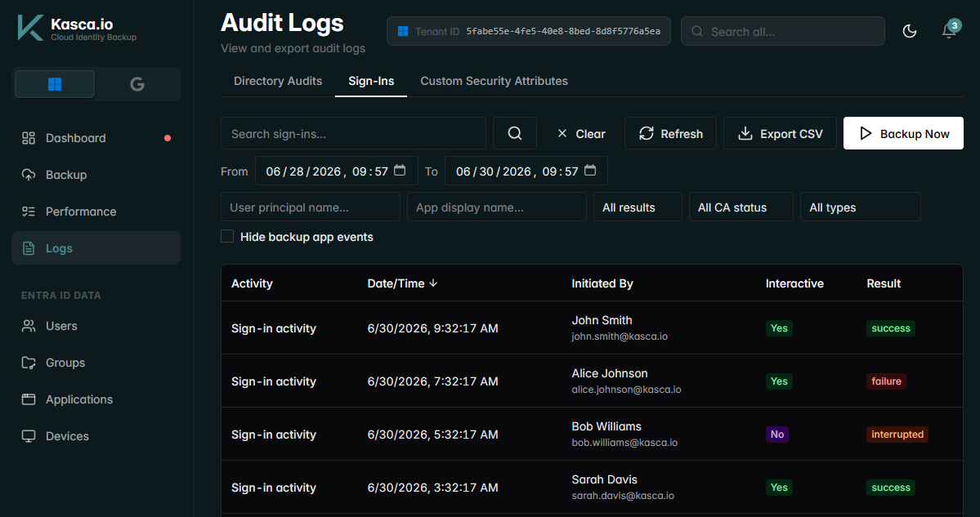Viewport: 980px width, 517px height.
Task: Open Backup in the sidebar
Action: click(x=96, y=175)
